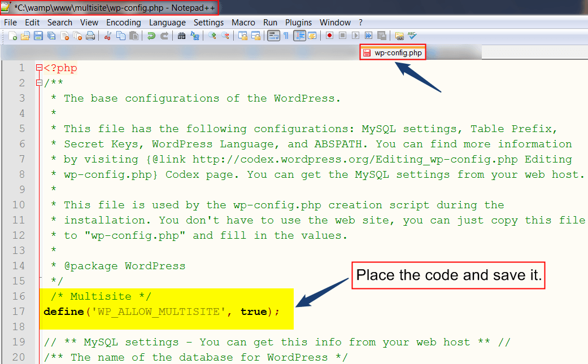Open the Window menu

tap(336, 23)
